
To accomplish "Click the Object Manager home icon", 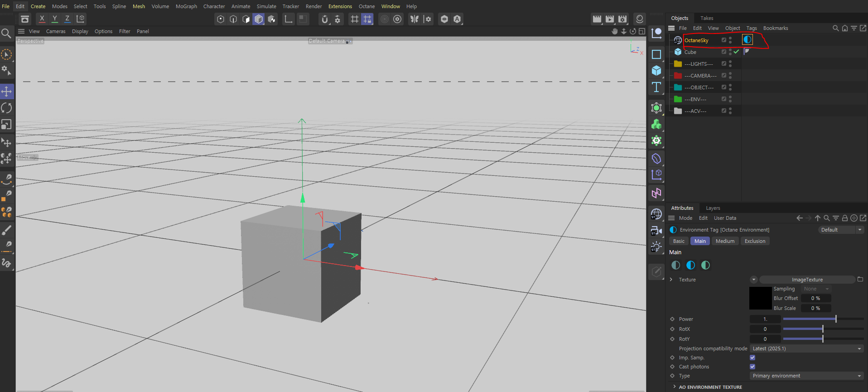I will click(845, 28).
